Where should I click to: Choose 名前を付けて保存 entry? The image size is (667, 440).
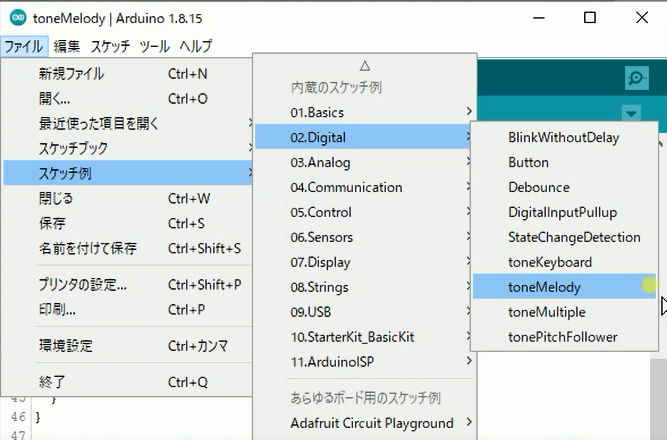pos(128,248)
